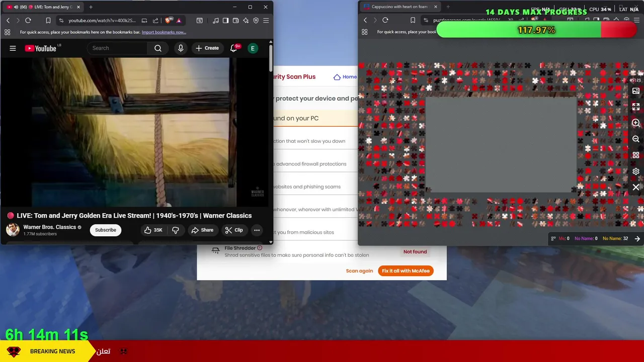Dislike the Tom and Jerry video
This screenshot has height=362, width=644.
[176, 230]
